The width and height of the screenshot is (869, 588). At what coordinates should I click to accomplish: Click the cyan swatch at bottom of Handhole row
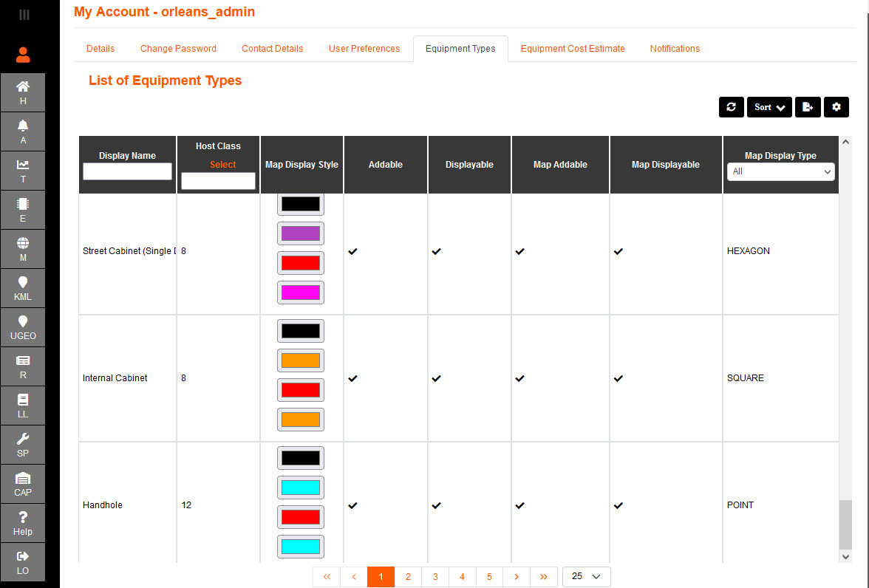click(301, 547)
